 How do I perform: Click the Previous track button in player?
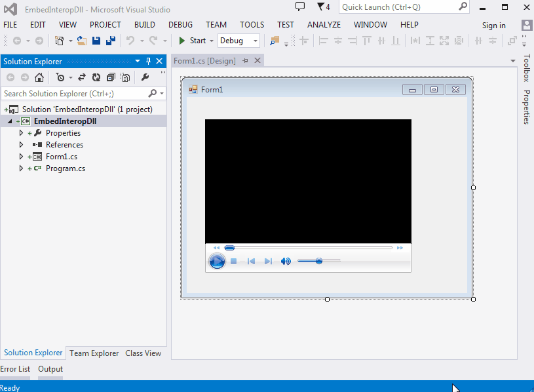coord(252,261)
